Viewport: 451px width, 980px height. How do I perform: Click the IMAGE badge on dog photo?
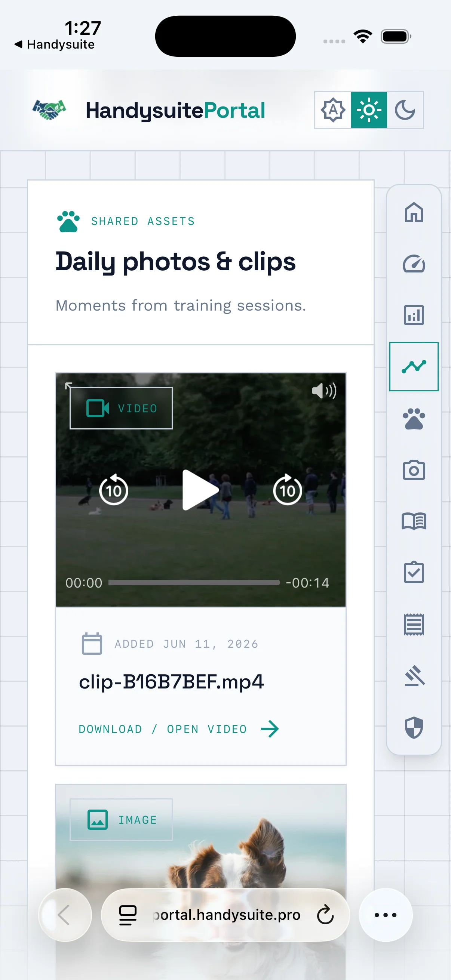121,819
